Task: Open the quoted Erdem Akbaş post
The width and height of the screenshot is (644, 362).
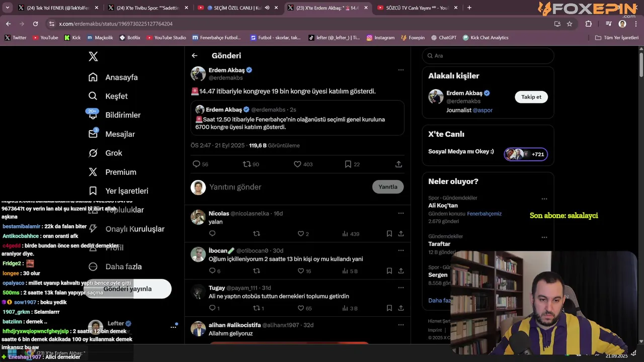Action: [x=297, y=118]
